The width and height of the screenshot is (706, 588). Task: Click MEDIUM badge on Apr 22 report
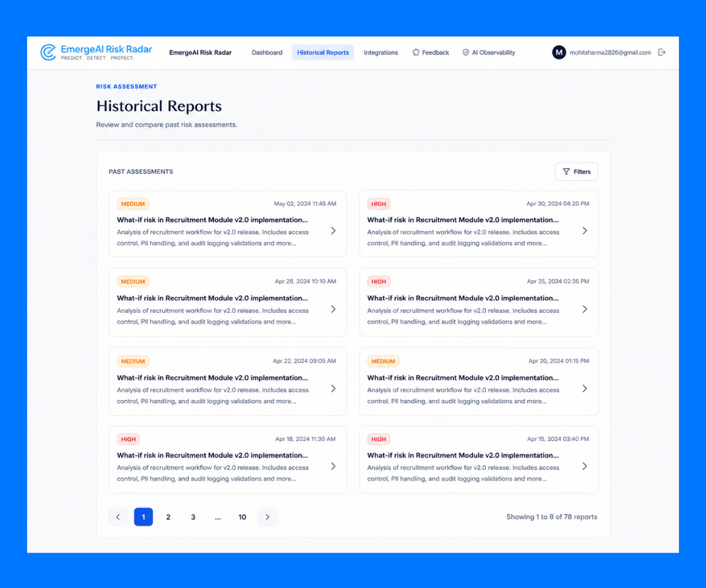tap(133, 361)
